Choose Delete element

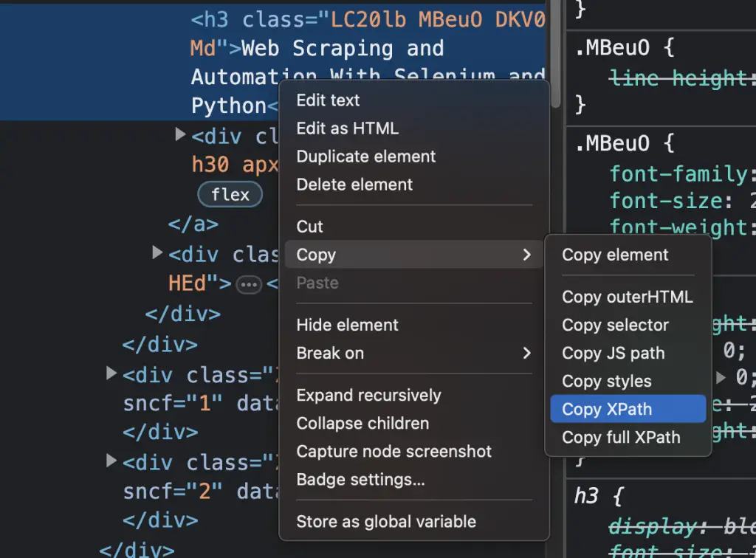(x=354, y=184)
